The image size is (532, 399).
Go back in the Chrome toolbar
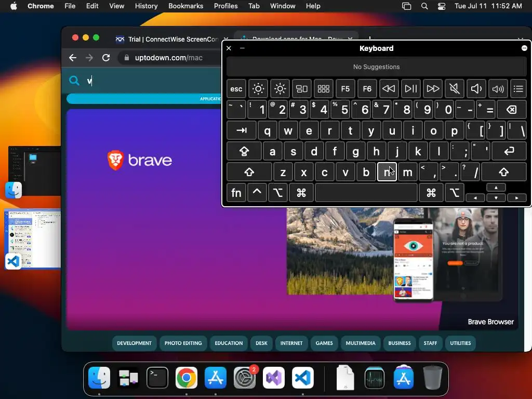(73, 58)
